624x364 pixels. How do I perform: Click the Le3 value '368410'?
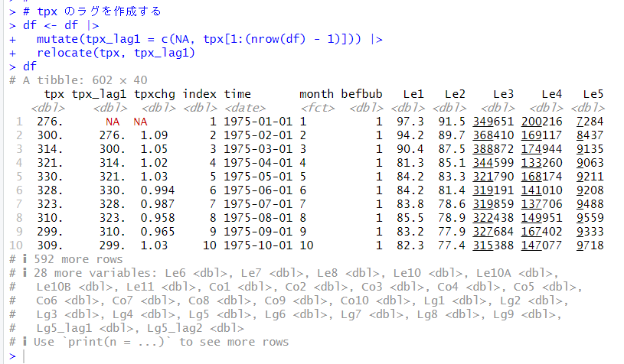click(493, 135)
